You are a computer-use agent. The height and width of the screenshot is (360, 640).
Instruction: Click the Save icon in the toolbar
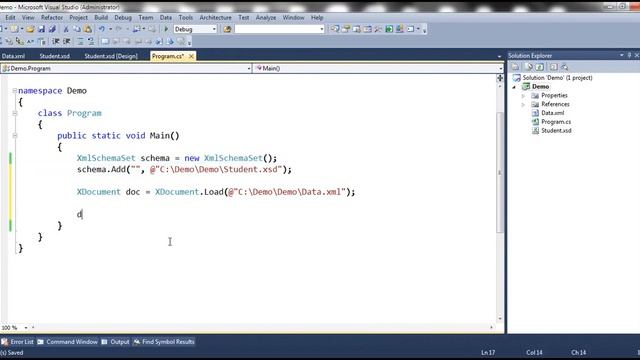point(41,29)
